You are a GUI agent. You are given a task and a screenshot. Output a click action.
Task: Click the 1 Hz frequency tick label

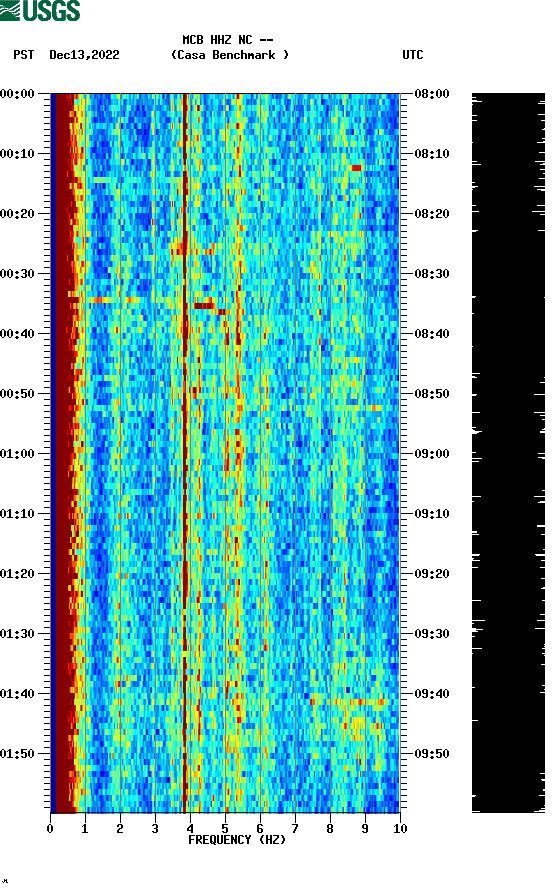(x=85, y=828)
